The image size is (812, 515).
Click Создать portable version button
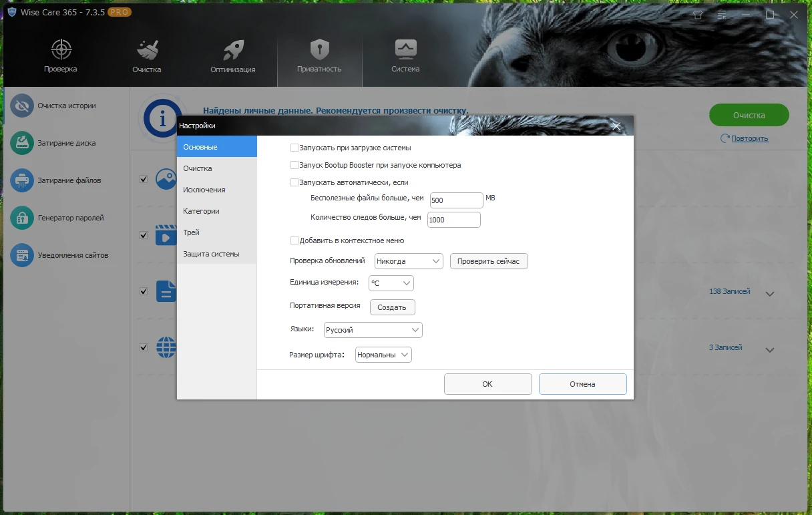[392, 307]
